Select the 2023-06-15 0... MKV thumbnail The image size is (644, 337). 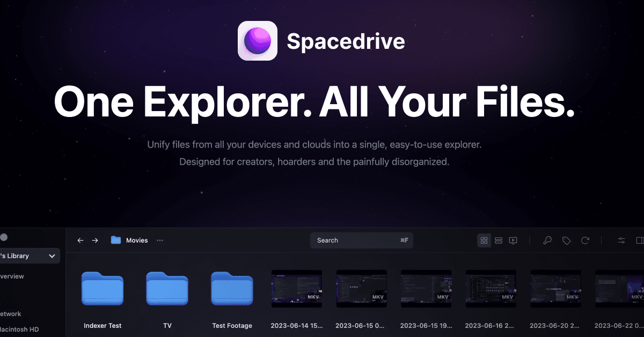pyautogui.click(x=362, y=288)
